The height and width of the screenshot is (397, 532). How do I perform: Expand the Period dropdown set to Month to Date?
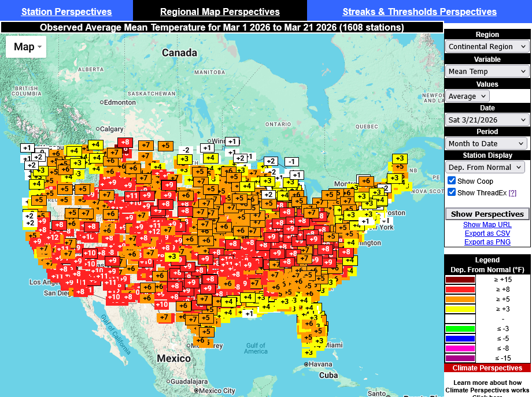(487, 144)
